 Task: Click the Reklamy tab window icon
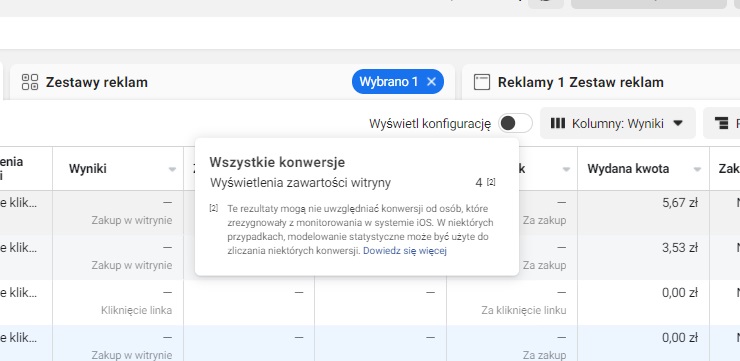481,82
